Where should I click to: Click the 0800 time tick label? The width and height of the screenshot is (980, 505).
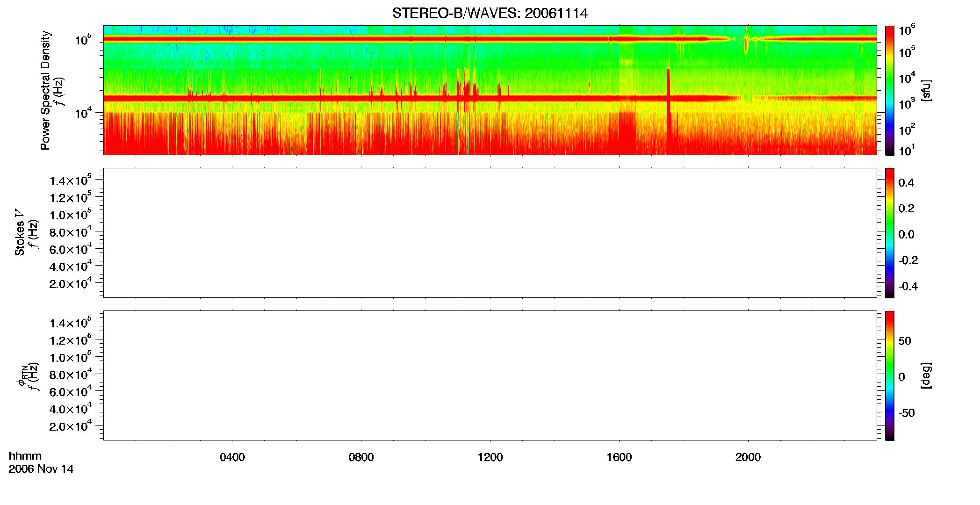coord(361,457)
